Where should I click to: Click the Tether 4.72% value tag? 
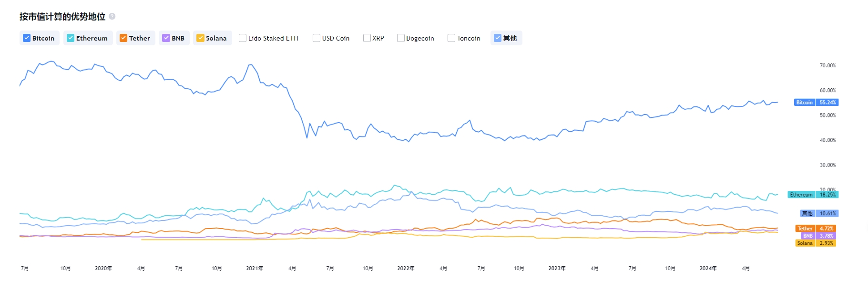816,229
